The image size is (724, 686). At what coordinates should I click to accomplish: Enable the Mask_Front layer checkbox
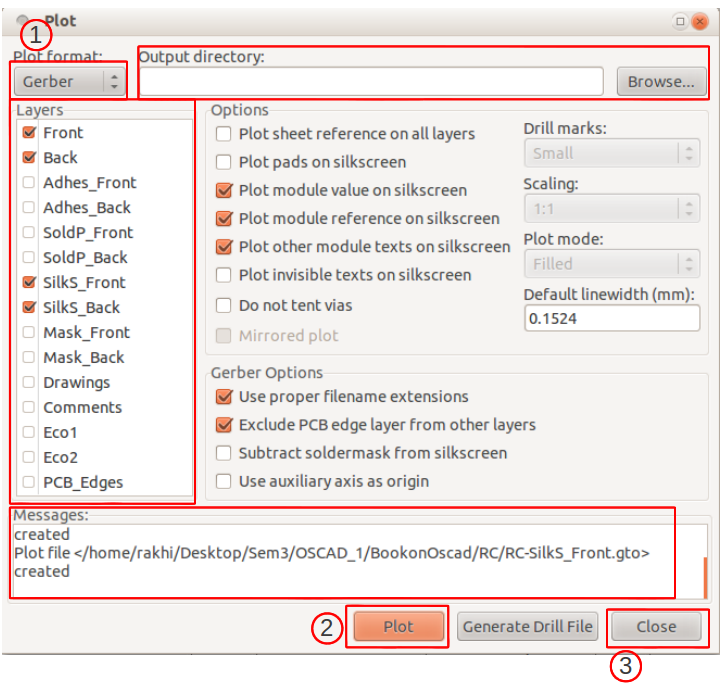tap(29, 332)
